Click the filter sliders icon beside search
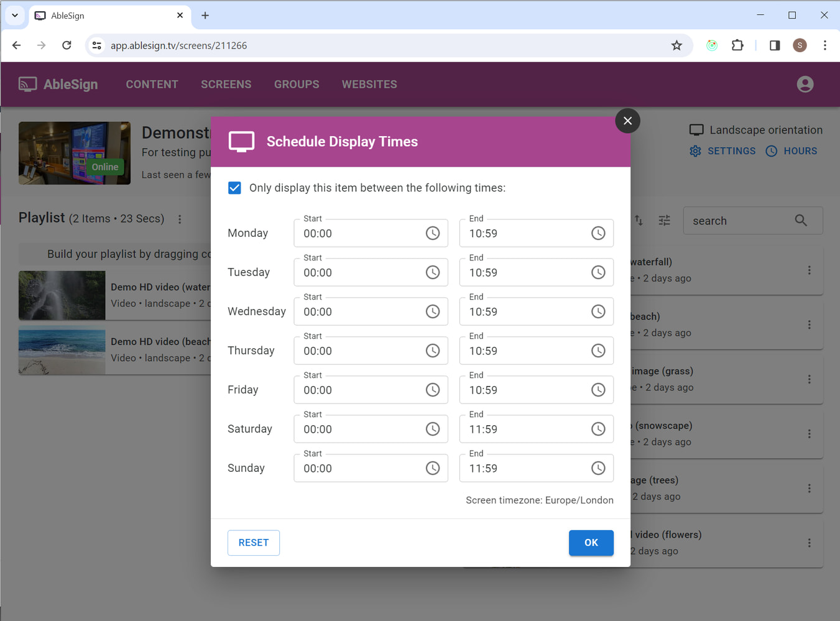 [x=664, y=220]
